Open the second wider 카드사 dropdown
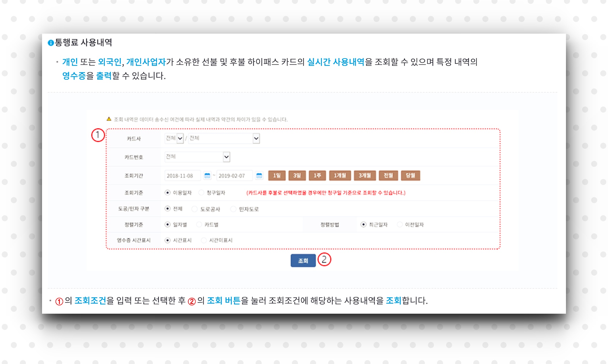The height and width of the screenshot is (364, 608). coord(256,139)
